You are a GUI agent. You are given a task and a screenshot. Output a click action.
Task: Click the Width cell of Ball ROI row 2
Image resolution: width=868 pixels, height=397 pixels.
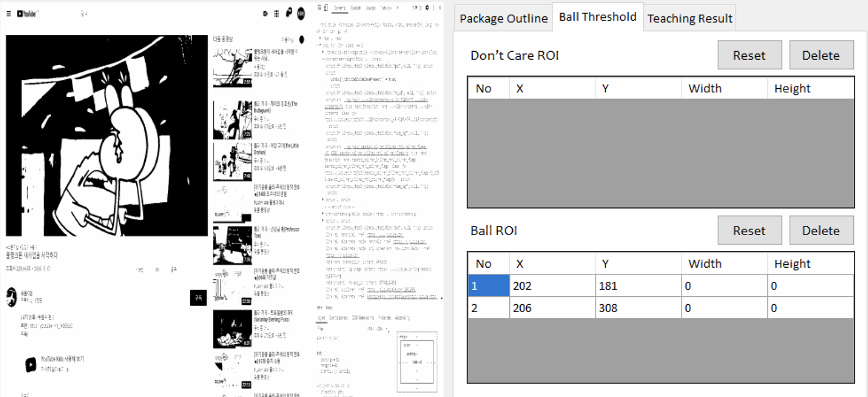pos(724,308)
